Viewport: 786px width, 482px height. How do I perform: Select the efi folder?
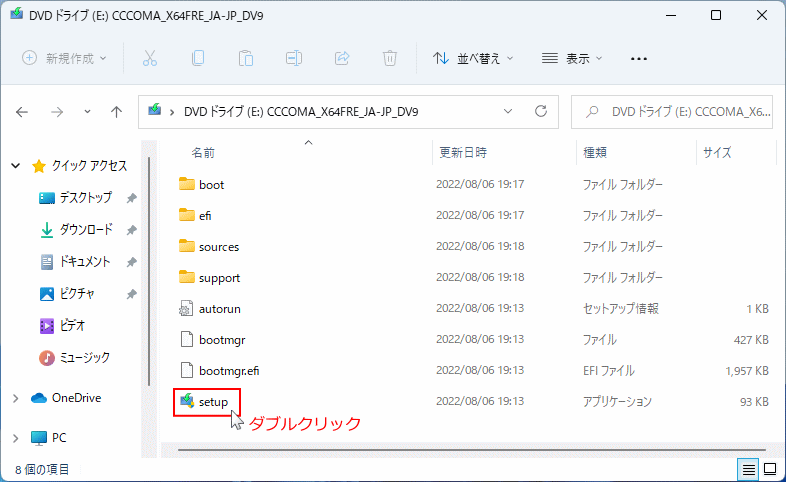coord(205,215)
